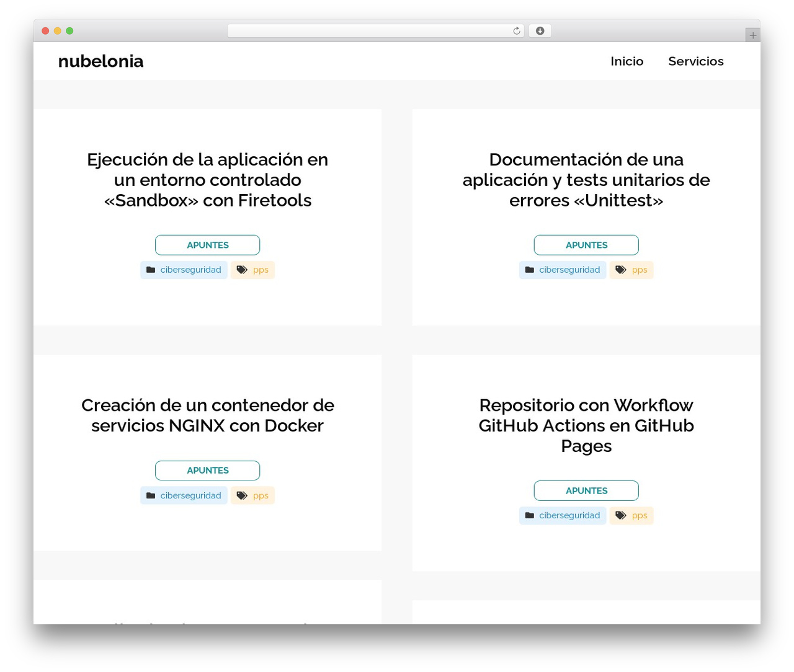The image size is (794, 672).
Task: Open a new tab with the plus icon
Action: (x=752, y=35)
